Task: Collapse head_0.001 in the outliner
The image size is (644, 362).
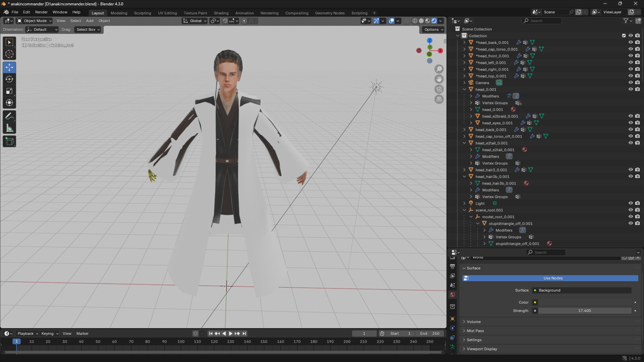Action: (464, 89)
